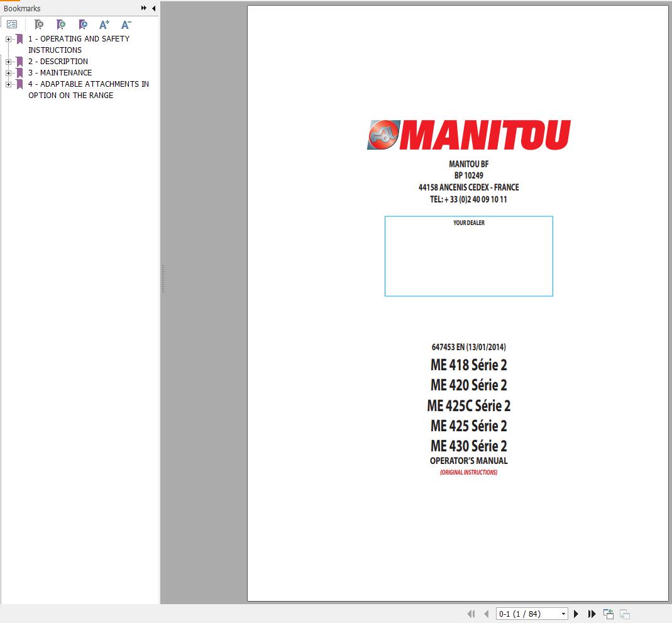Viewport: 672px width, 623px height.
Task: Click the bookmark icon for 3 - Maintenance
Action: click(19, 72)
